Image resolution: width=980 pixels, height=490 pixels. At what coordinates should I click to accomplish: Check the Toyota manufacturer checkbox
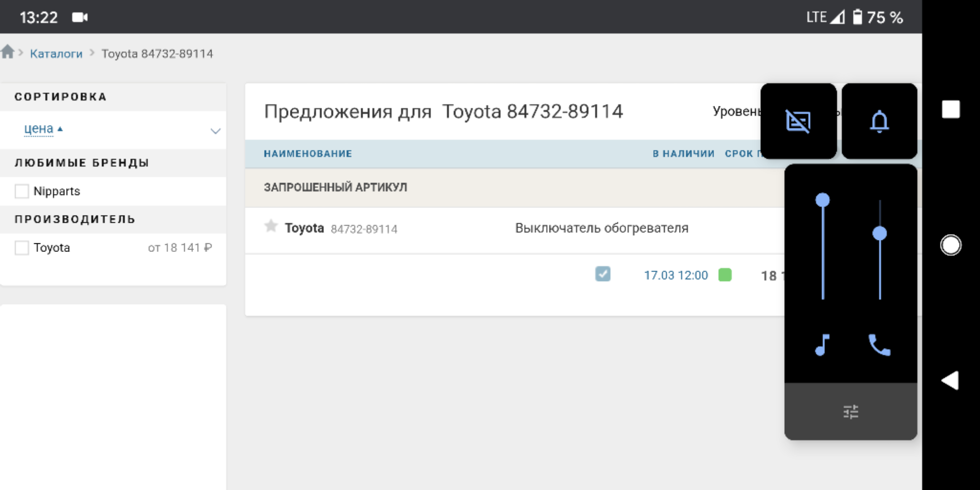click(x=22, y=248)
